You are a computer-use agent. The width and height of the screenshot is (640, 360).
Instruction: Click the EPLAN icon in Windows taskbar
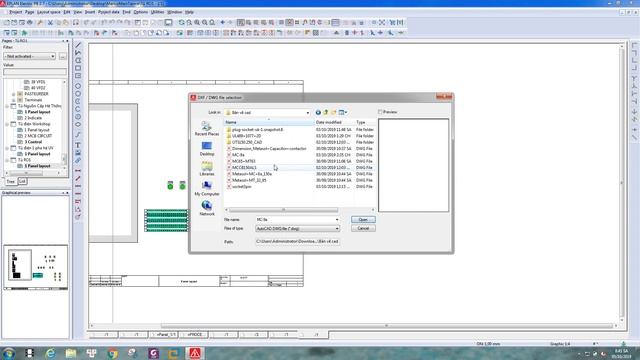195,353
